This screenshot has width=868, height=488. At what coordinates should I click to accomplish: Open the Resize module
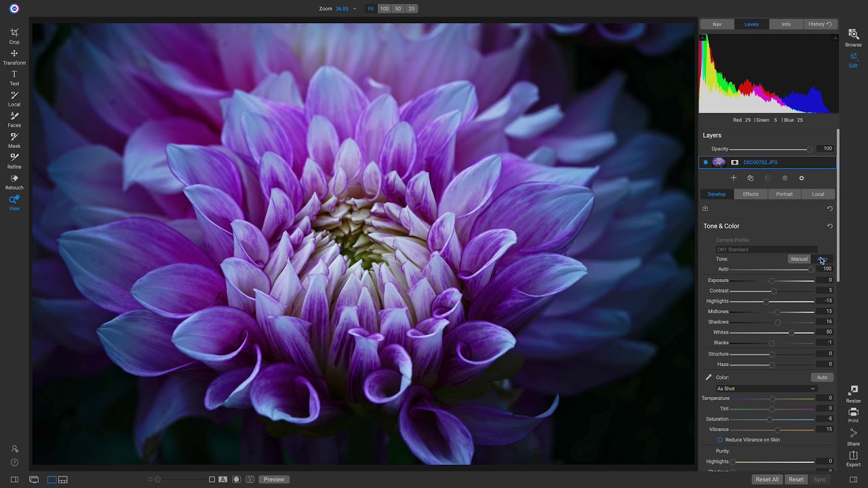pos(853,394)
